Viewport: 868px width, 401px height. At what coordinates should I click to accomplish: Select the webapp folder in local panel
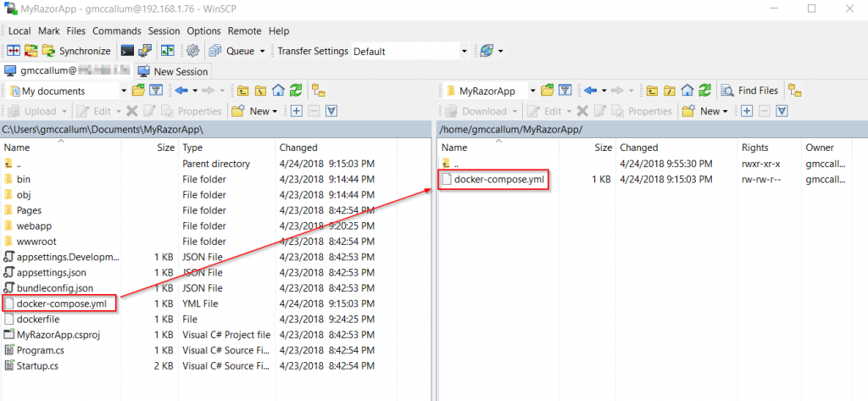click(34, 226)
